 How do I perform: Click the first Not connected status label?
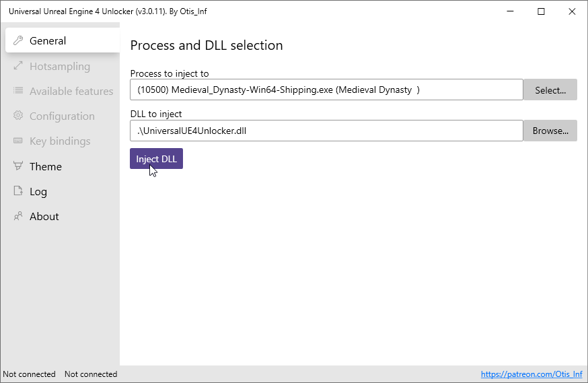click(x=29, y=374)
